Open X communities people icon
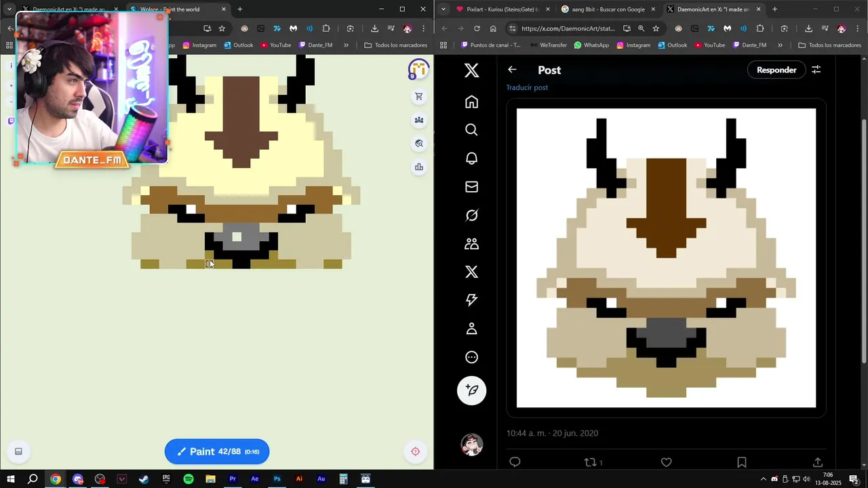The width and height of the screenshot is (868, 488). pos(471,243)
